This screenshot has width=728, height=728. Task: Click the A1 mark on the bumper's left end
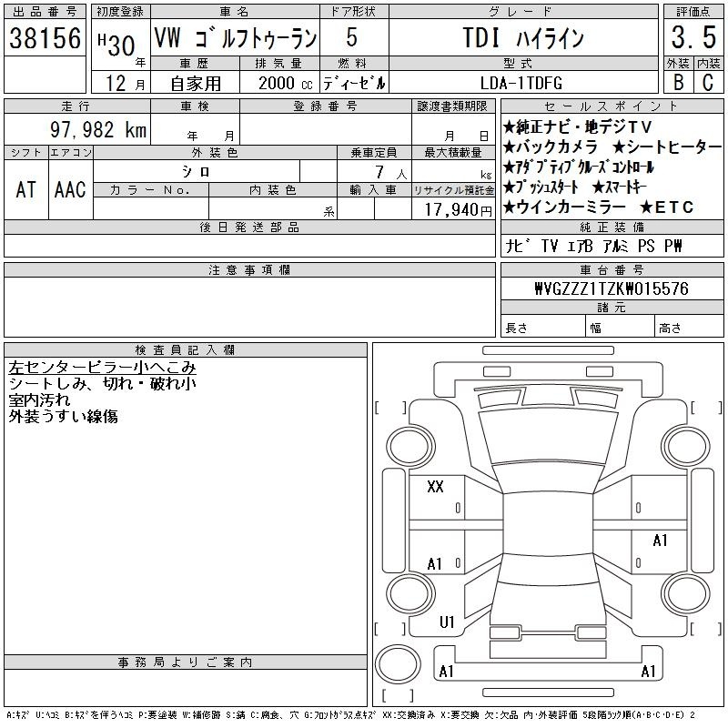(447, 672)
